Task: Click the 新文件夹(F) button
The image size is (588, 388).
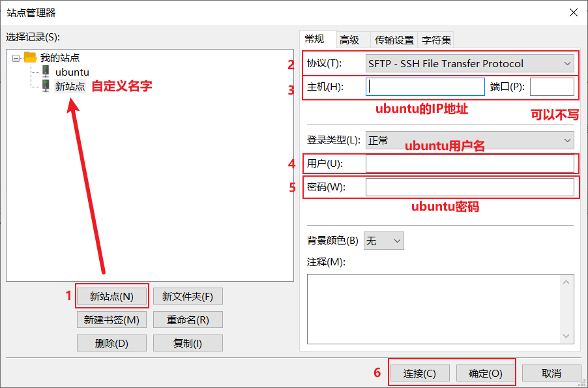Action: (188, 297)
